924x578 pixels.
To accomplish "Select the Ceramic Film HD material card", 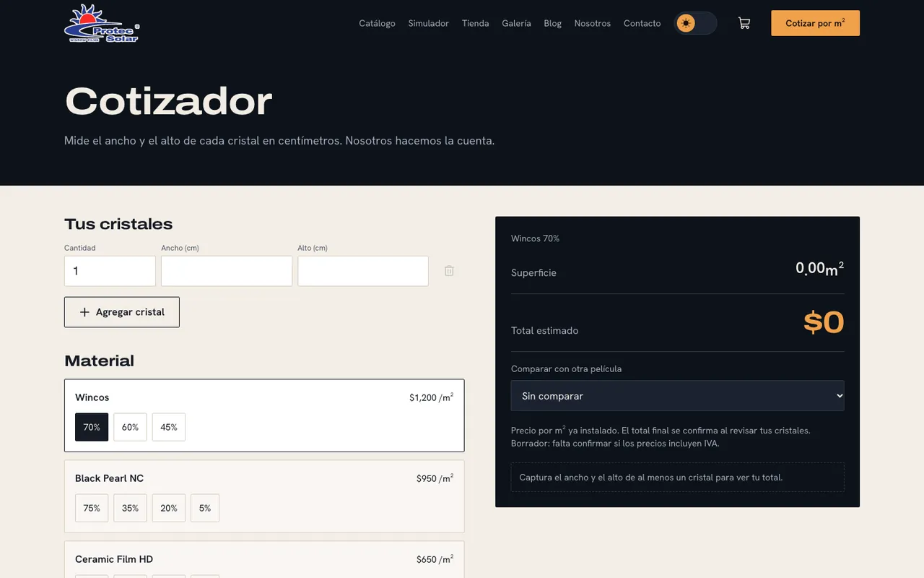I will point(264,560).
